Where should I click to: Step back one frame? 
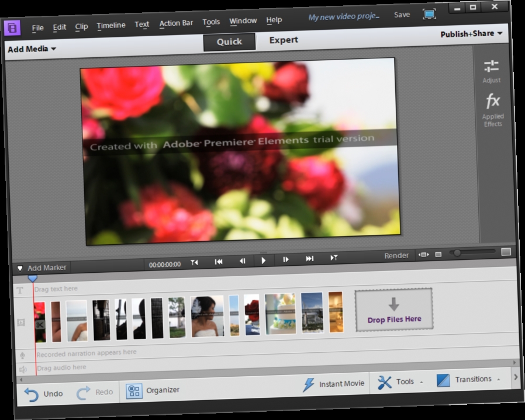[242, 261]
